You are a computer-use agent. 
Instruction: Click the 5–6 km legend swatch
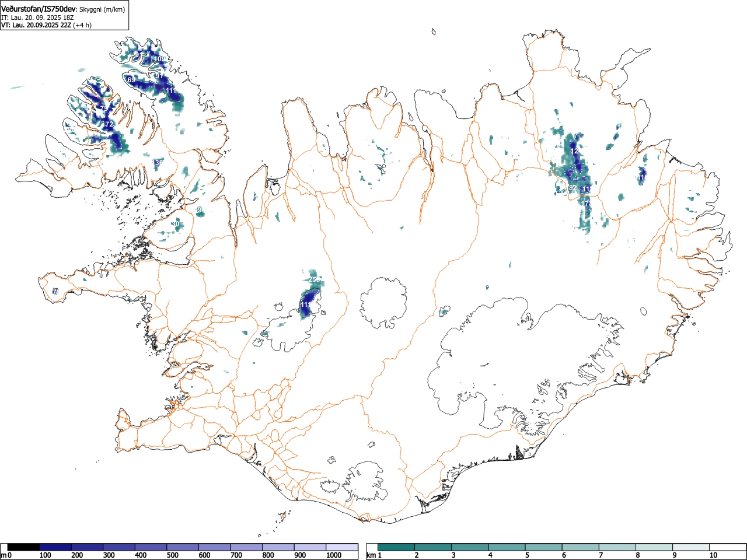[x=544, y=547]
